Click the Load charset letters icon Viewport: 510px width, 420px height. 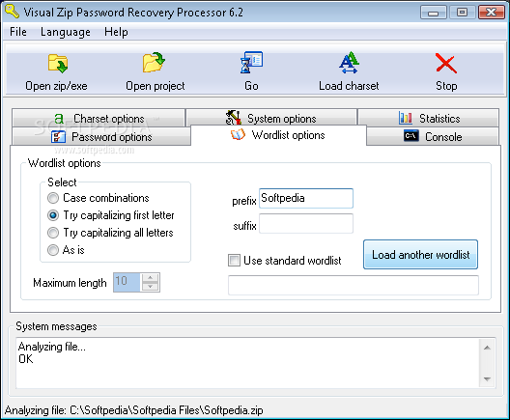(349, 62)
